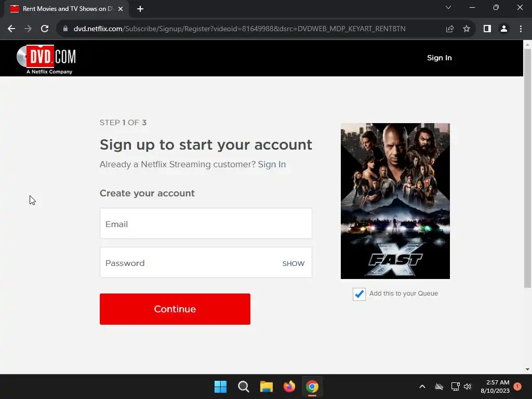Click the Create your account heading
The image size is (532, 399).
(147, 193)
